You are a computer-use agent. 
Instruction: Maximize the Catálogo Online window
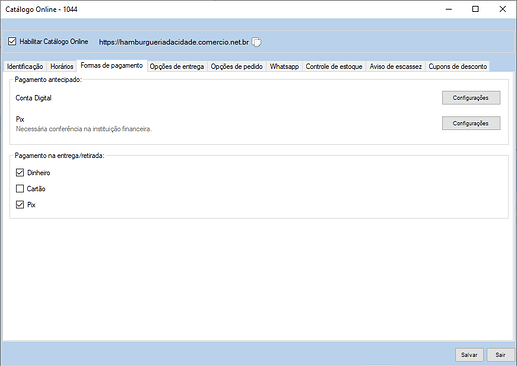coord(475,9)
